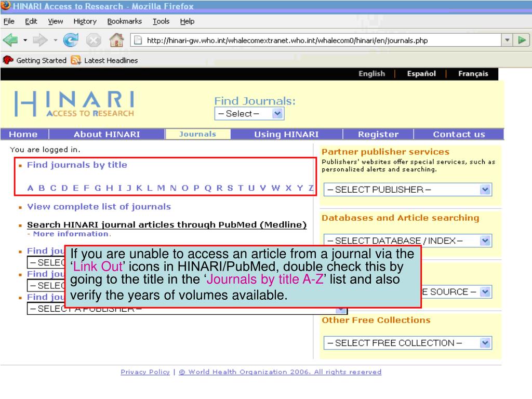Open the Register tab
This screenshot has height=399, width=532.
click(x=378, y=135)
